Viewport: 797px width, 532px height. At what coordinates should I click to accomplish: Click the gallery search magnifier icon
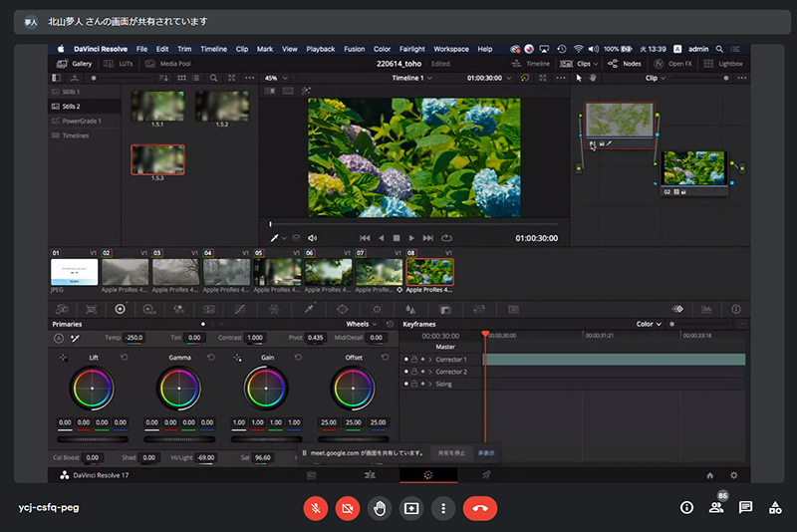214,78
